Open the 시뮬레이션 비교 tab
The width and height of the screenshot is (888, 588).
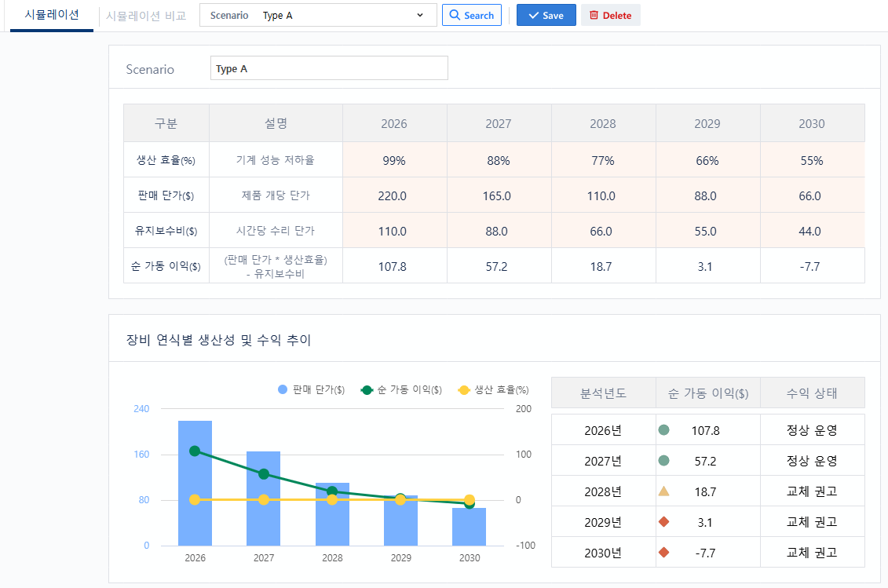pyautogui.click(x=146, y=16)
